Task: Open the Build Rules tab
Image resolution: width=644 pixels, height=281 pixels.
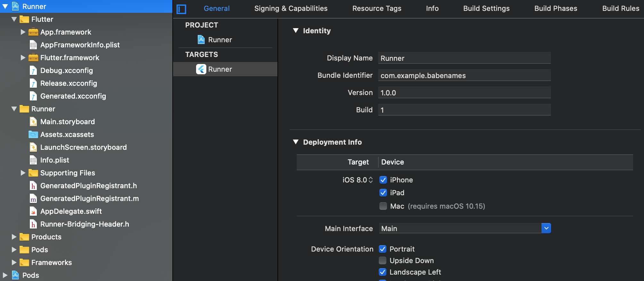Action: click(x=621, y=9)
